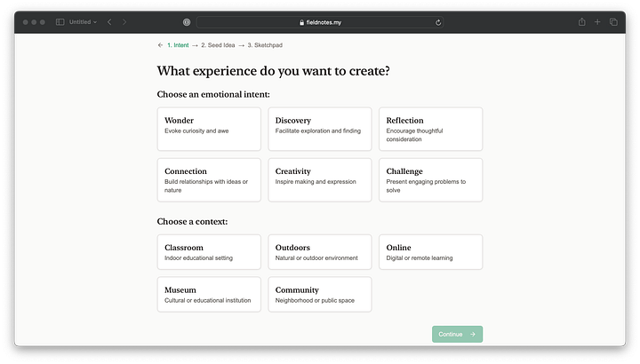Open the Share icon in toolbar
The image size is (640, 364).
tap(581, 22)
